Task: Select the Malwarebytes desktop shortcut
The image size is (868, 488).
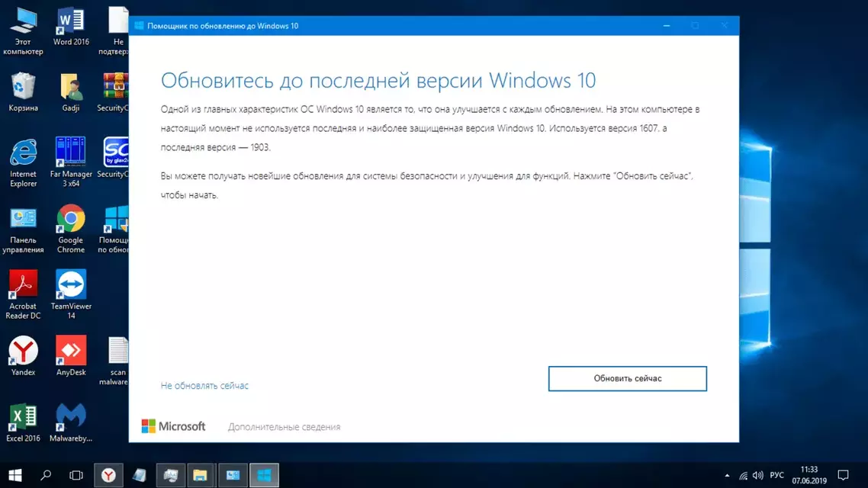Action: 71,422
